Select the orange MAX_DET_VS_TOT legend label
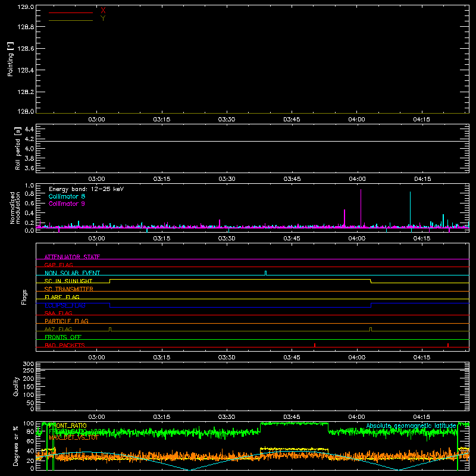 [73, 437]
